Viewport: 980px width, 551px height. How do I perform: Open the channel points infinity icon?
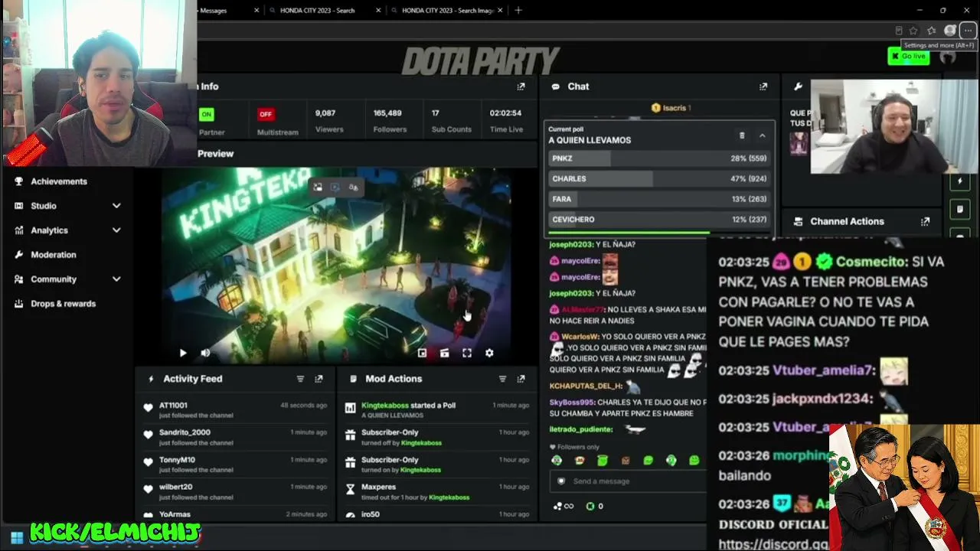(563, 506)
